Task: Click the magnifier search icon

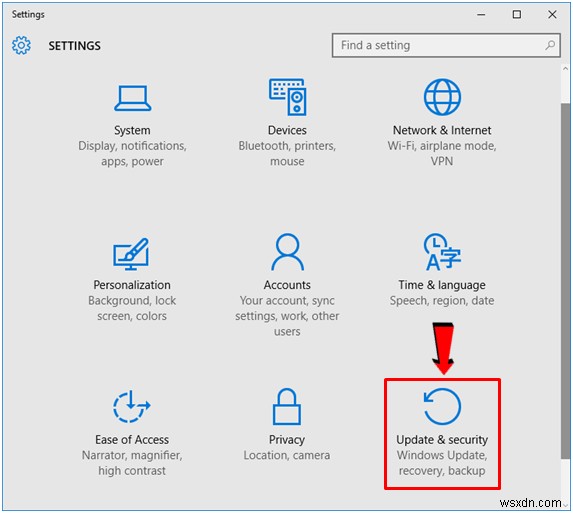Action: click(550, 45)
